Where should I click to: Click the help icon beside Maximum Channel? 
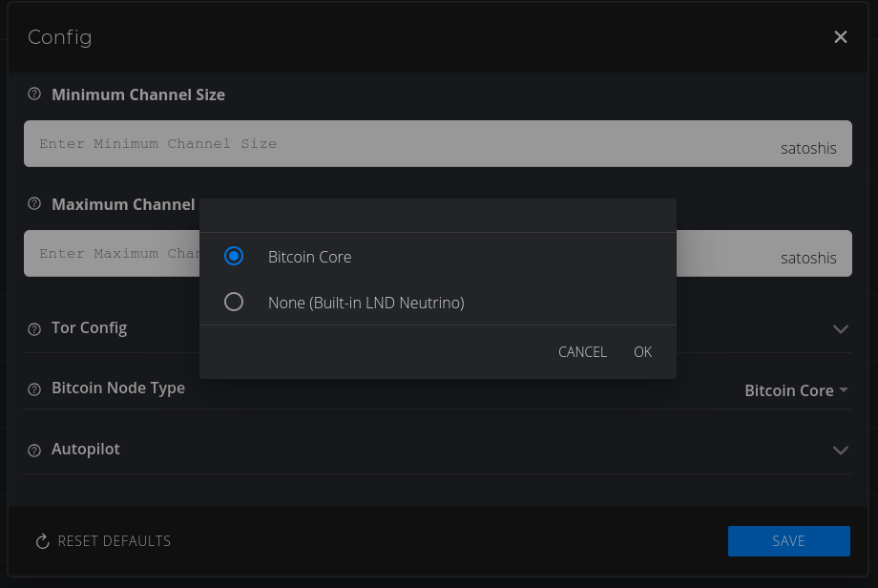click(34, 204)
